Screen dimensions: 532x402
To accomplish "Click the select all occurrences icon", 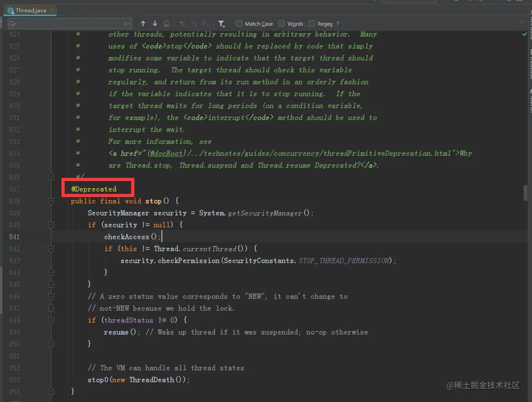I will [x=205, y=23].
